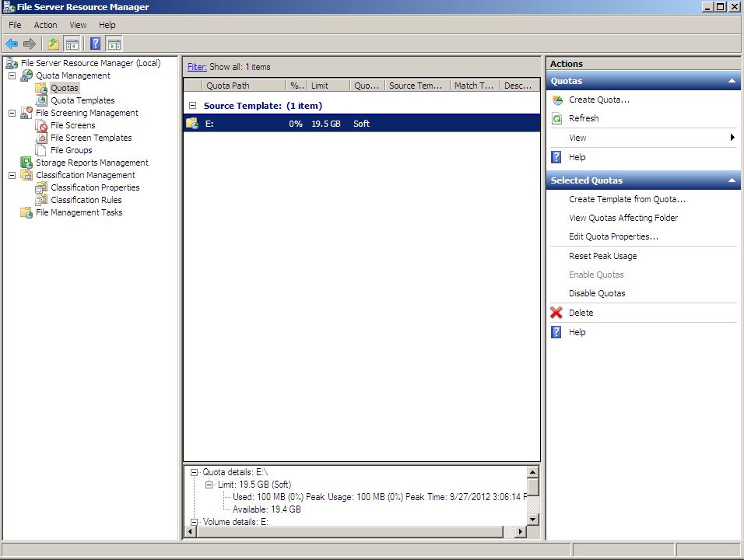
Task: Click the Help question-mark toolbar icon
Action: (x=95, y=44)
